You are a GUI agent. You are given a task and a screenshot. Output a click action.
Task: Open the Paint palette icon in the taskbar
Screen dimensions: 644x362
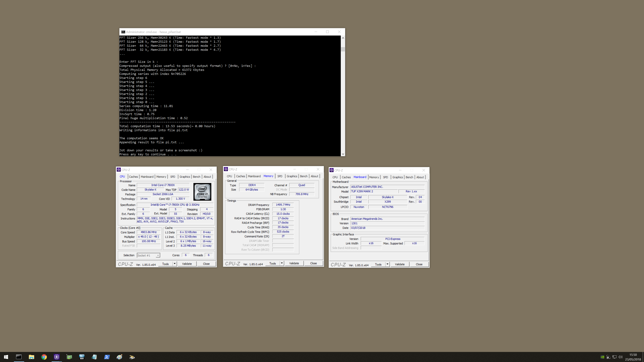[120, 357]
